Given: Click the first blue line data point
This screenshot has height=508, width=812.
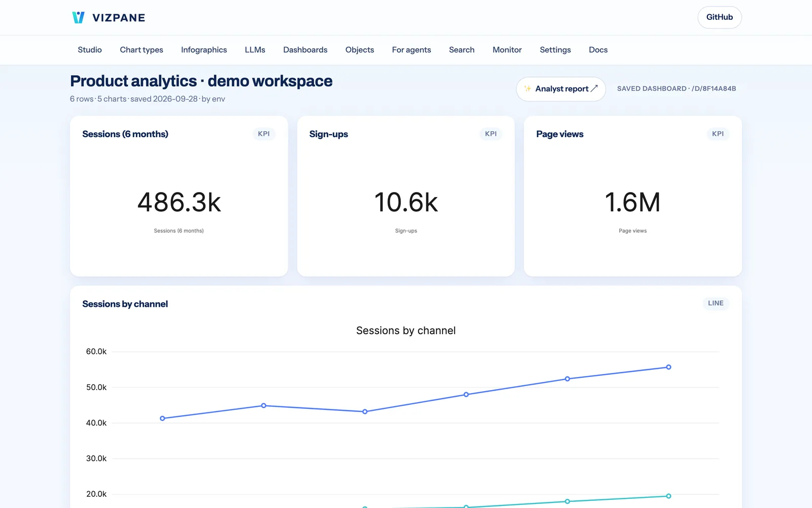Looking at the screenshot, I should coord(162,419).
